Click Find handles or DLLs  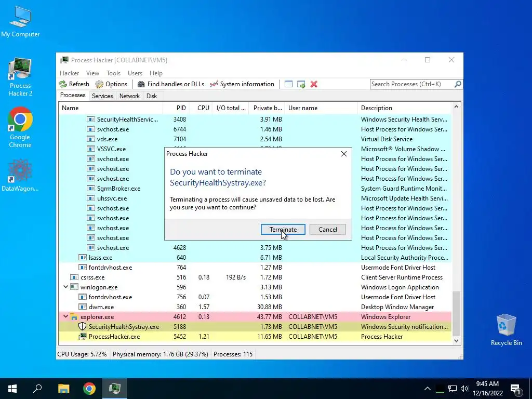tap(171, 84)
